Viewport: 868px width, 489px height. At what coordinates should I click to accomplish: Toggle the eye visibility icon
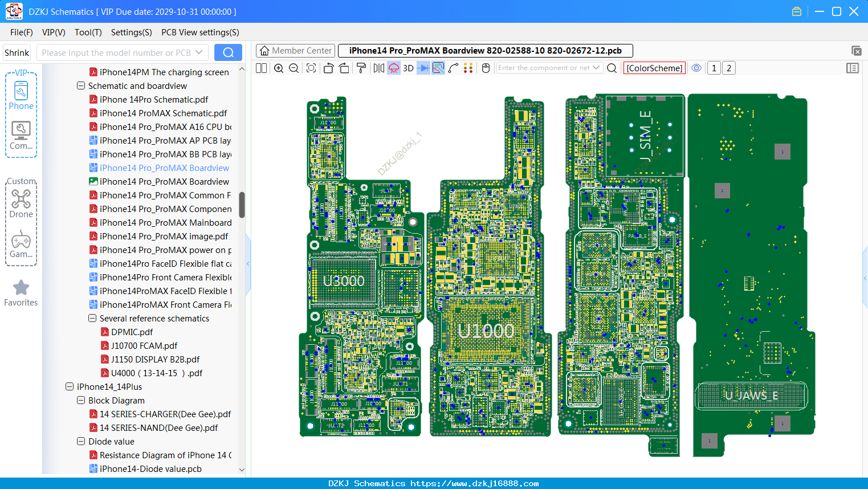pos(696,68)
